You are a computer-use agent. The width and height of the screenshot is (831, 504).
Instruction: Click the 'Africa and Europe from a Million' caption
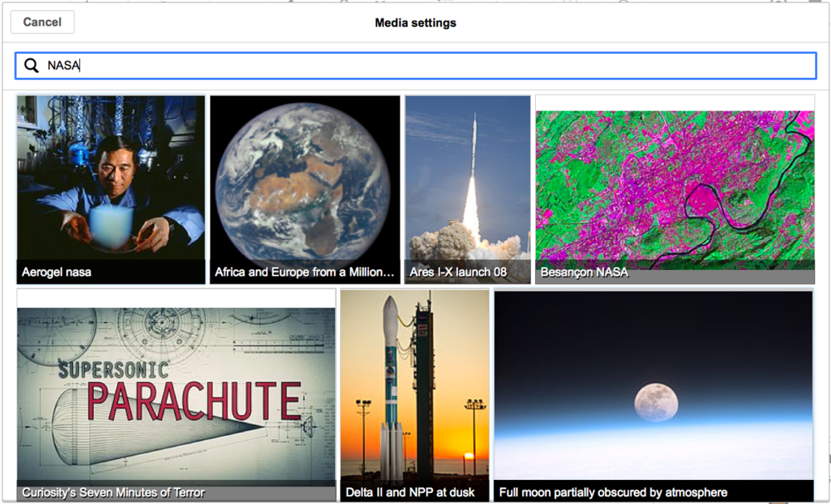pyautogui.click(x=304, y=272)
